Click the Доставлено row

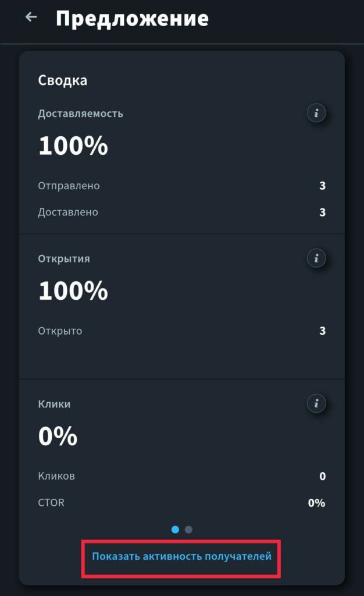coord(182,212)
